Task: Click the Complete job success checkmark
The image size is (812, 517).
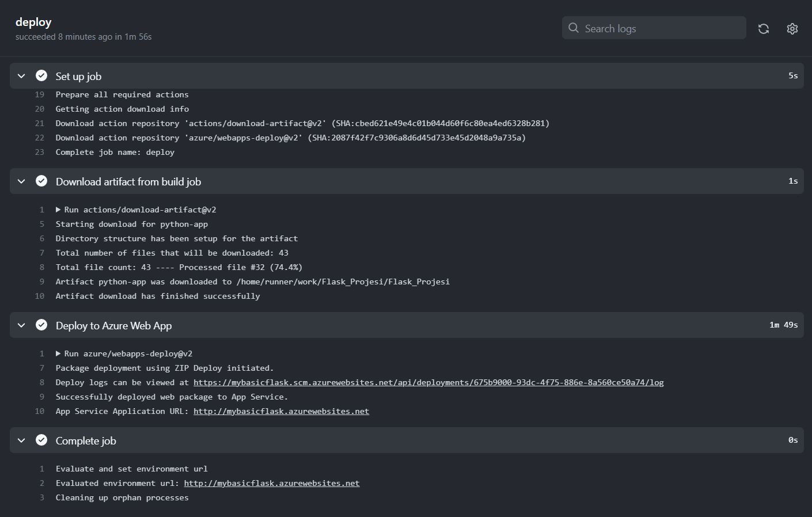Action: pyautogui.click(x=41, y=440)
